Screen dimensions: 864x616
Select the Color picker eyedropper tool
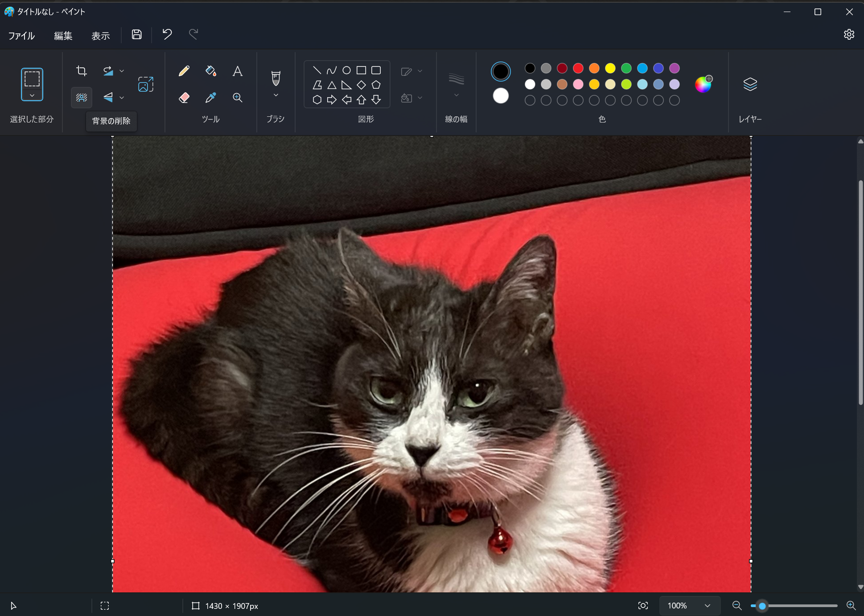[x=210, y=97]
